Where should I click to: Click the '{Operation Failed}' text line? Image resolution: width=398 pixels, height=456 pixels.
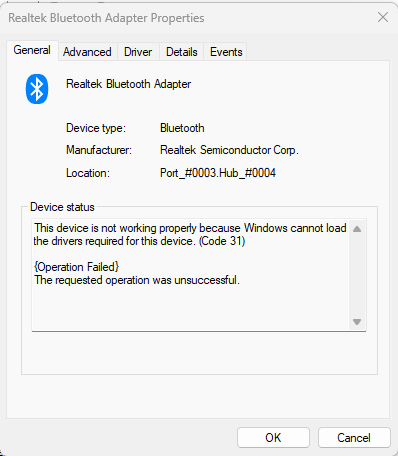point(76,267)
